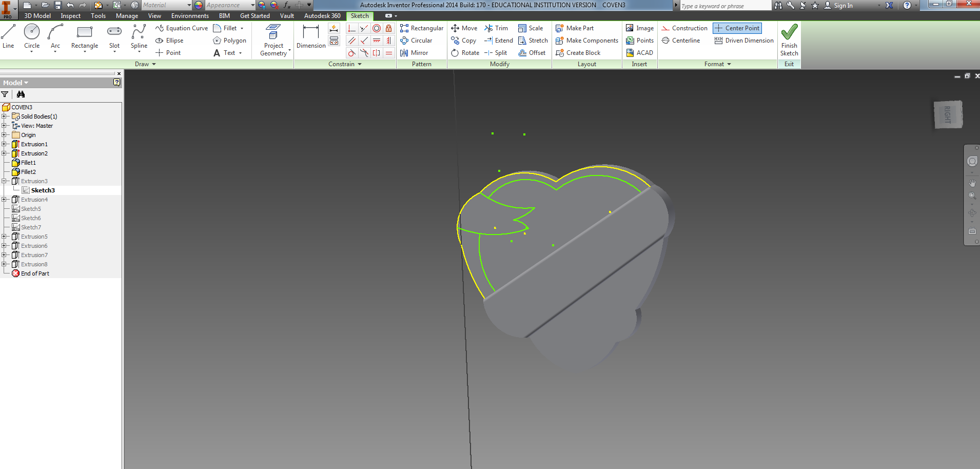Click the Make Part layout tool
The height and width of the screenshot is (469, 980).
(575, 28)
